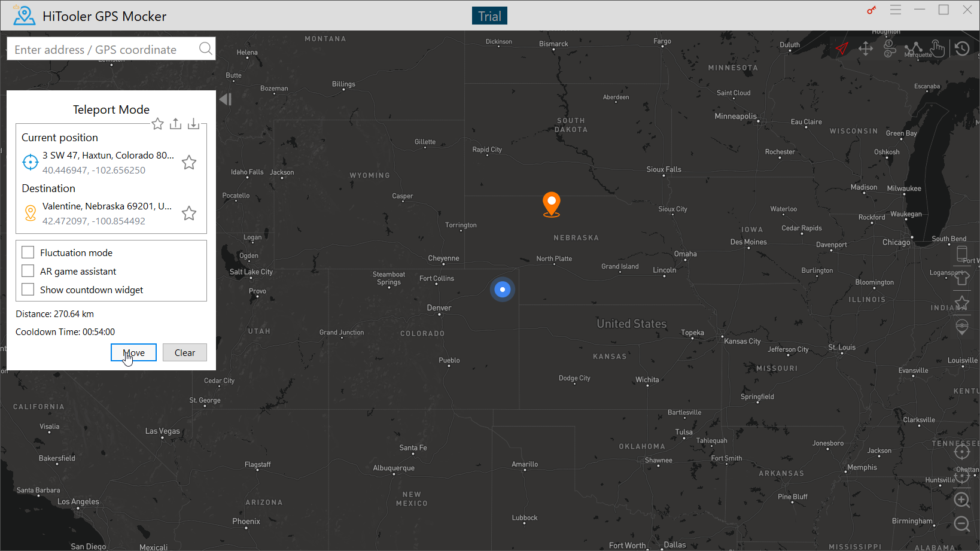Viewport: 980px width, 551px height.
Task: Clear the current teleport selection
Action: (184, 352)
